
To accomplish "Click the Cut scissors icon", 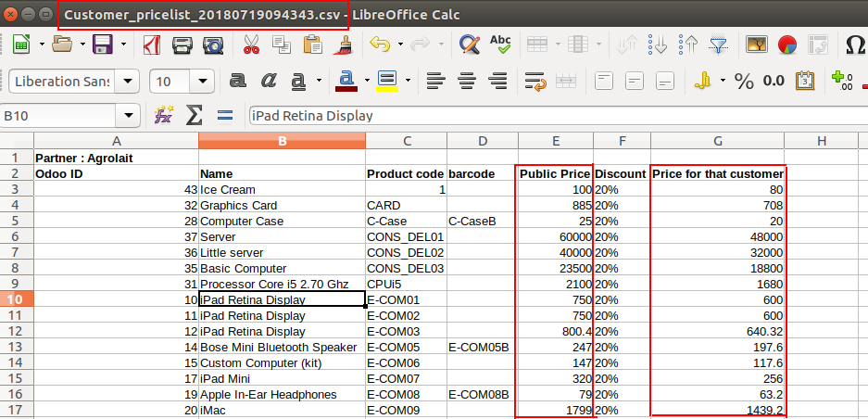I will [251, 44].
